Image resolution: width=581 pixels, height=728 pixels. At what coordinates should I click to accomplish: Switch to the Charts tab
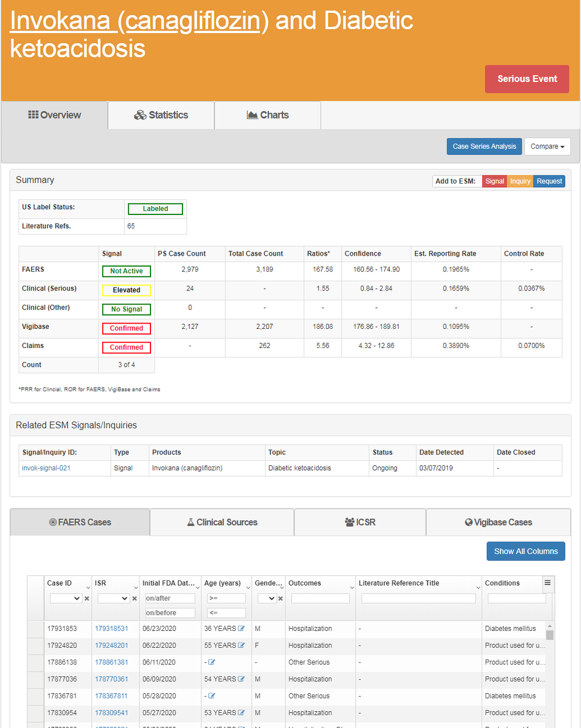point(268,115)
